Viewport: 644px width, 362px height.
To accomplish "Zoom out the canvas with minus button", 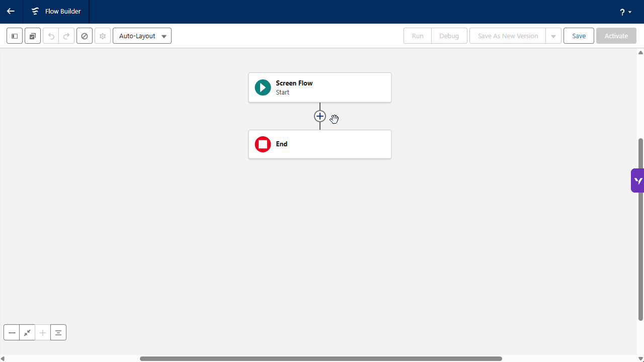I will (12, 333).
